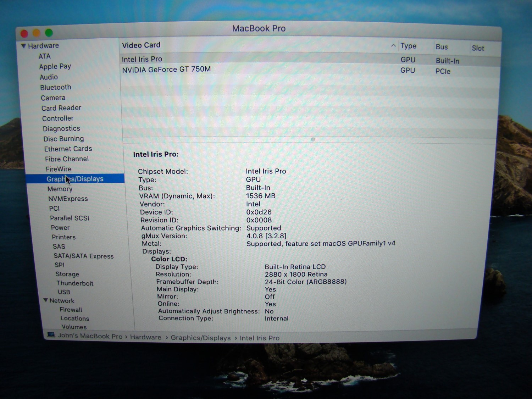Viewport: 532px width, 399px height.
Task: Click the Type column header
Action: click(x=408, y=46)
